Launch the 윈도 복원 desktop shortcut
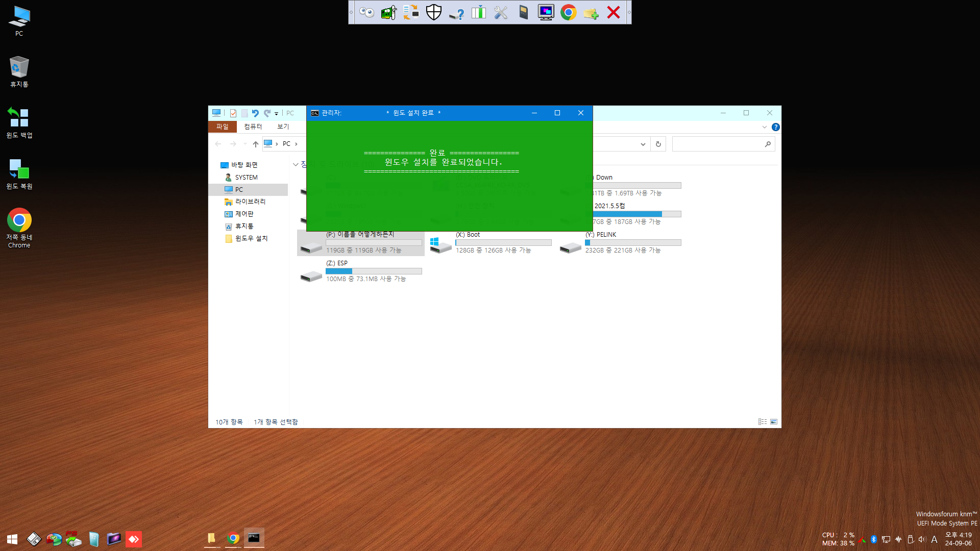Screen dimensions: 980x551 (x=19, y=174)
